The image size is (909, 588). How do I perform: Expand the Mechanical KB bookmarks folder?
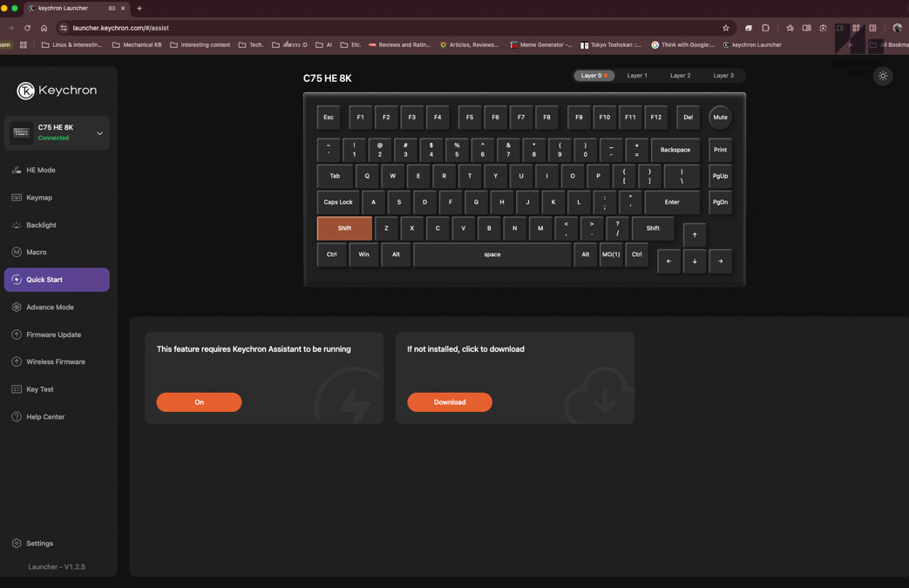tap(136, 44)
